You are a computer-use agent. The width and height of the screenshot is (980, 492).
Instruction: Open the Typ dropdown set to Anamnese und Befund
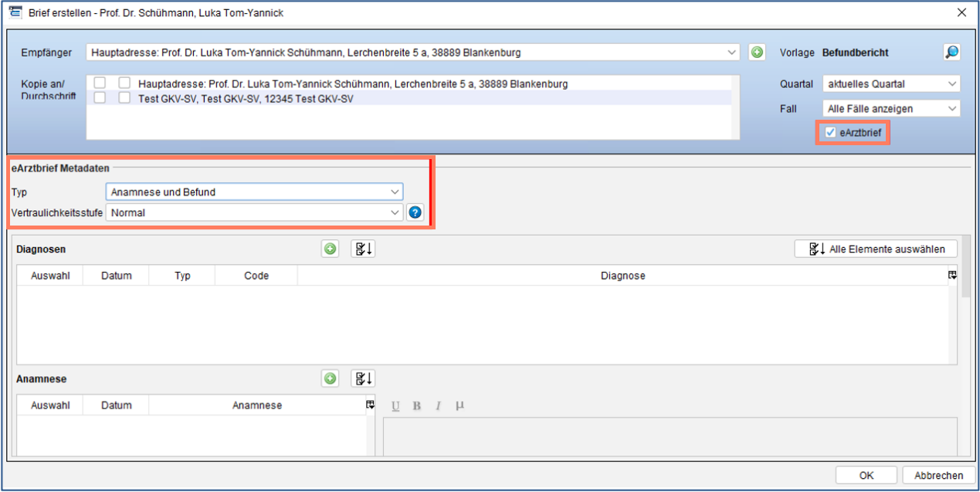coord(254,192)
